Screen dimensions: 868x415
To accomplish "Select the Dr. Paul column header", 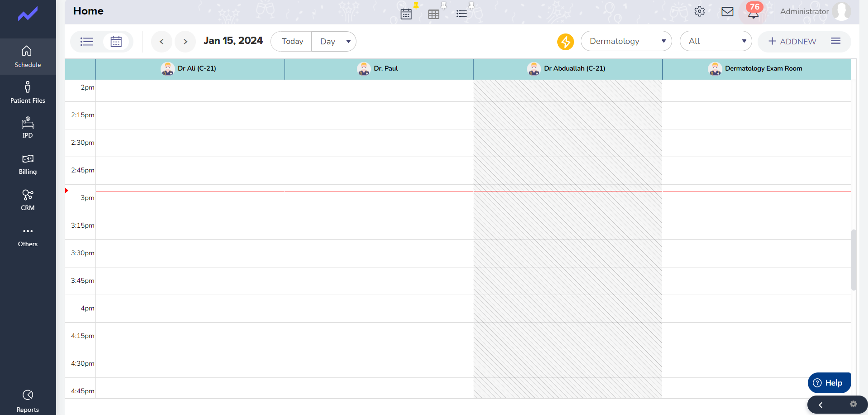I will click(x=379, y=69).
